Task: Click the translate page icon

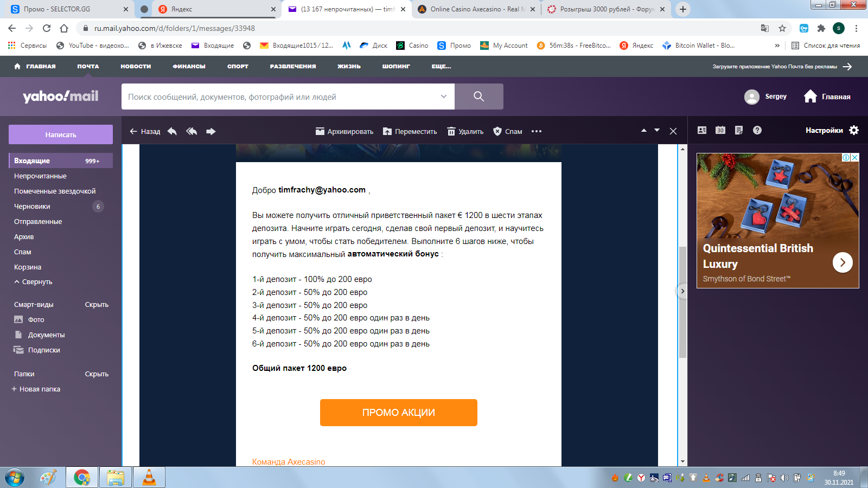Action: point(765,28)
